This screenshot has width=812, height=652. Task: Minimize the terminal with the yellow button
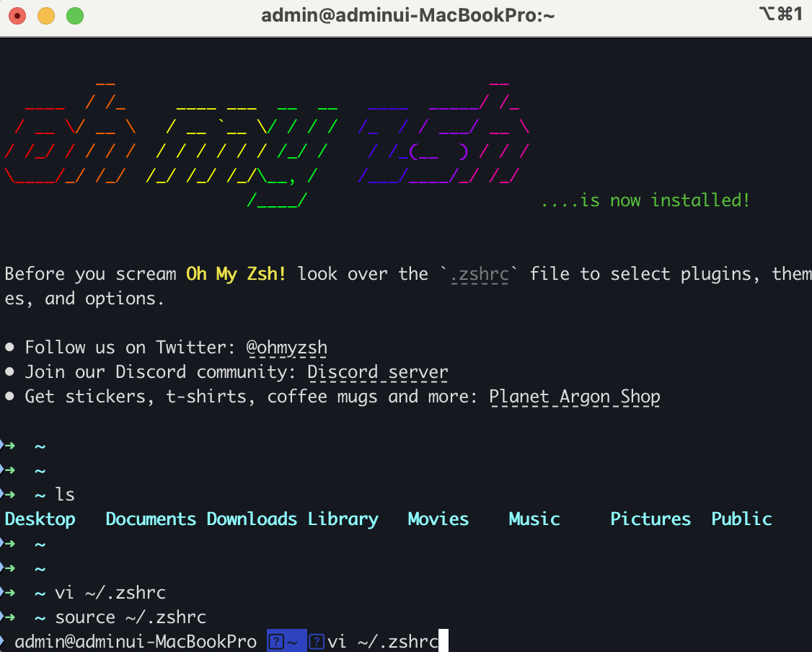46,16
